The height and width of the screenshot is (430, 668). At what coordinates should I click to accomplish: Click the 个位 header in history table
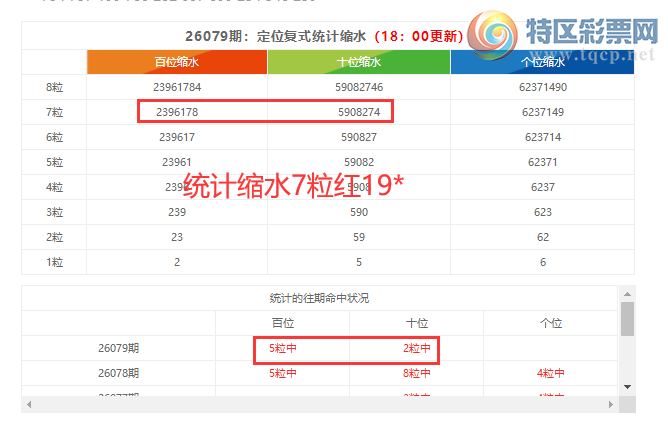coord(551,323)
